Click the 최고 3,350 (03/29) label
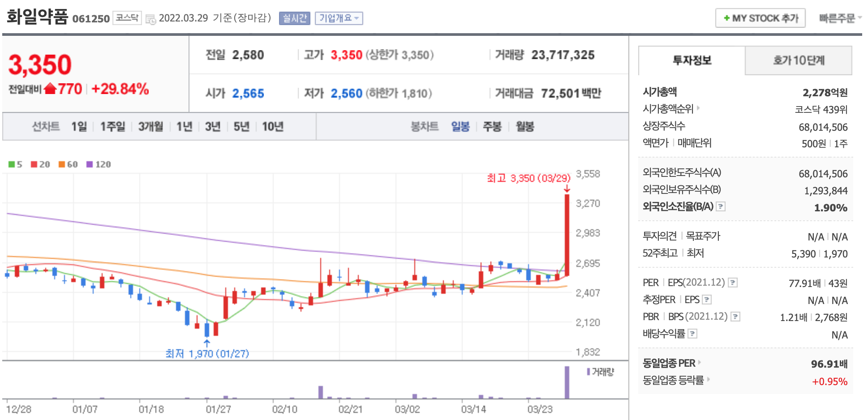Viewport: 868px width, 420px height. [x=529, y=178]
